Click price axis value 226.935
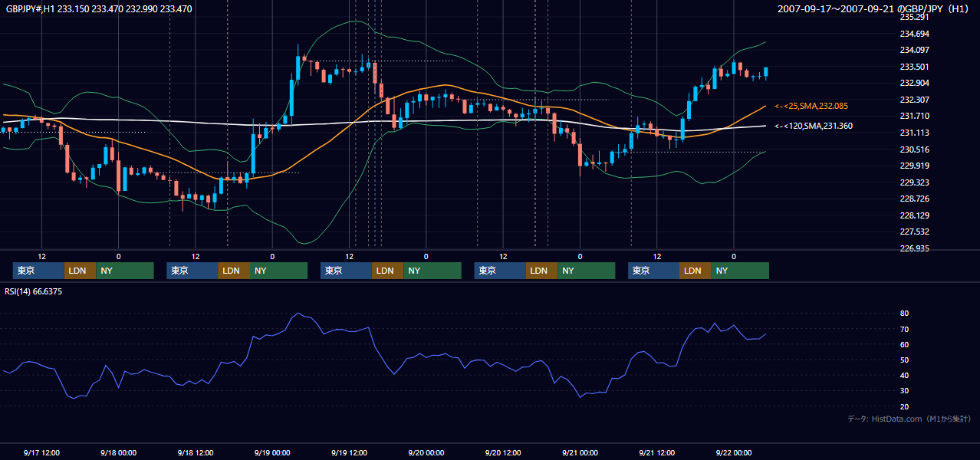 point(914,248)
